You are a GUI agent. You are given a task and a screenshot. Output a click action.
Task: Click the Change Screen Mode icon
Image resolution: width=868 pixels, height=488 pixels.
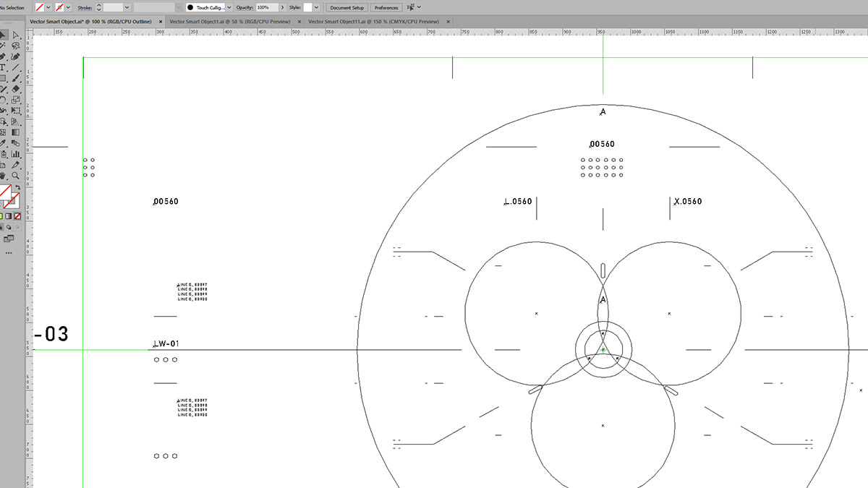[x=9, y=238]
